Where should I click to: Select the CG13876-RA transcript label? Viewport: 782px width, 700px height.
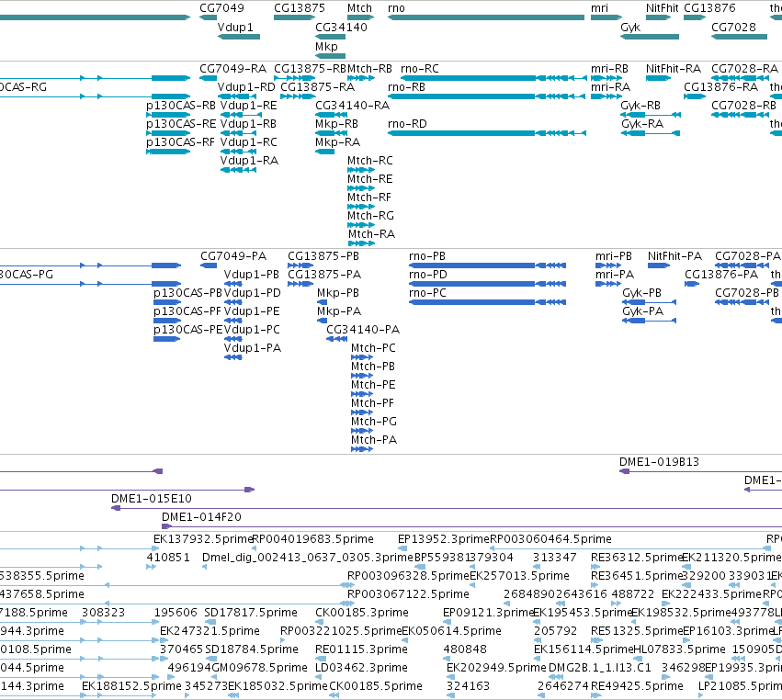coord(720,86)
